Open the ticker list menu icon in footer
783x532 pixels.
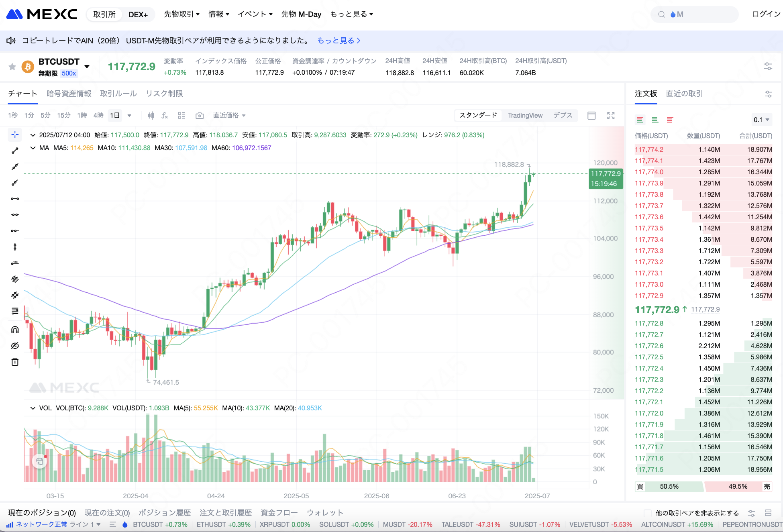point(113,524)
